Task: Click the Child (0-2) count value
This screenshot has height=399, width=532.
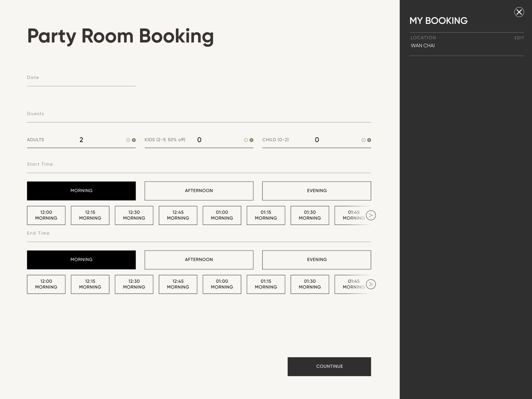Action: tap(317, 140)
